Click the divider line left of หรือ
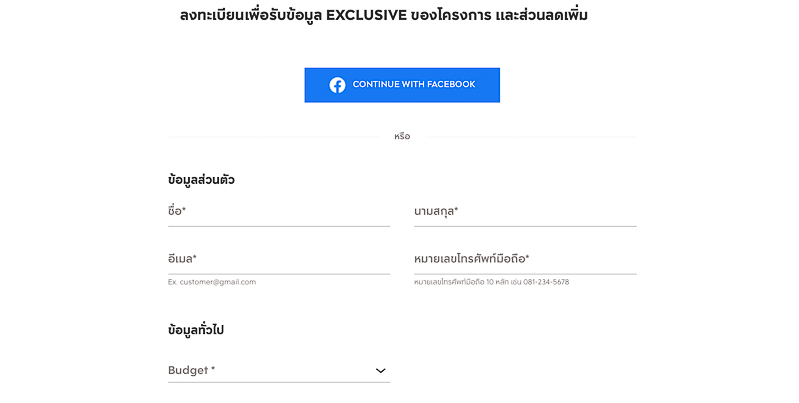This screenshot has height=403, width=799. point(273,137)
